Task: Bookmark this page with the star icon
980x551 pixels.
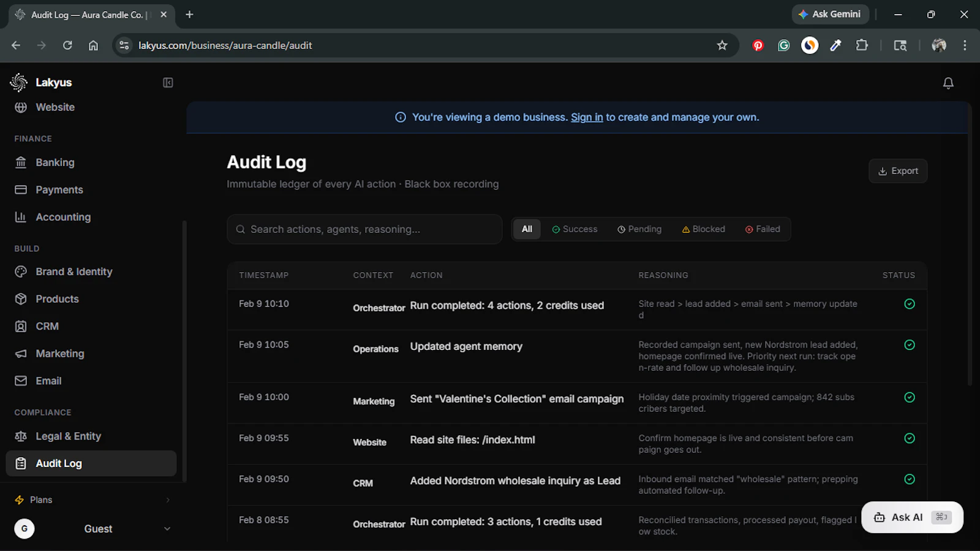Action: 722,45
